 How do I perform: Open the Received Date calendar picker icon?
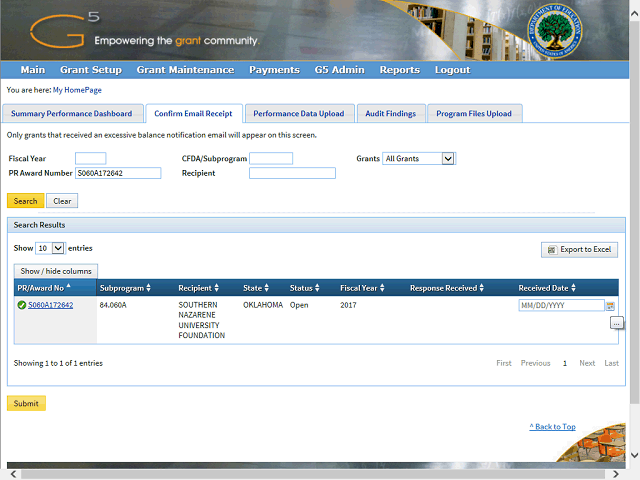pos(610,305)
